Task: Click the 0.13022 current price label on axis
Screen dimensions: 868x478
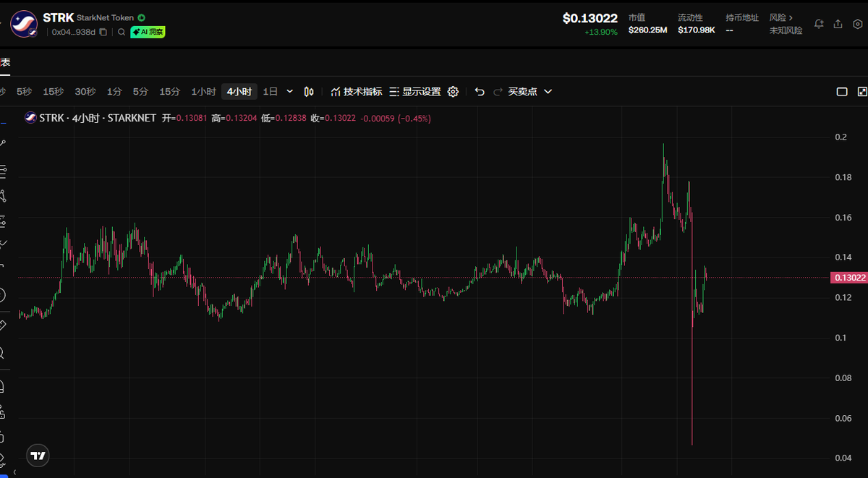Action: pos(849,278)
